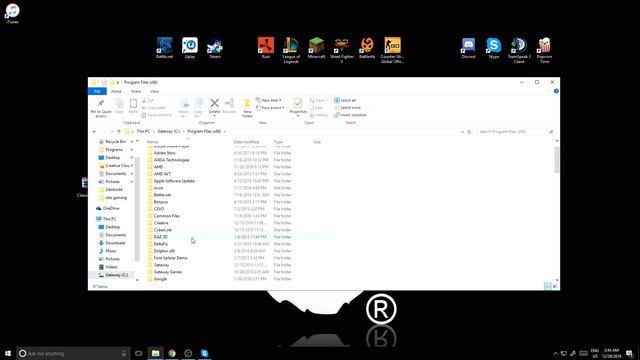Click chevron after This PC in breadcrumb
640x360 pixels.
(153, 131)
